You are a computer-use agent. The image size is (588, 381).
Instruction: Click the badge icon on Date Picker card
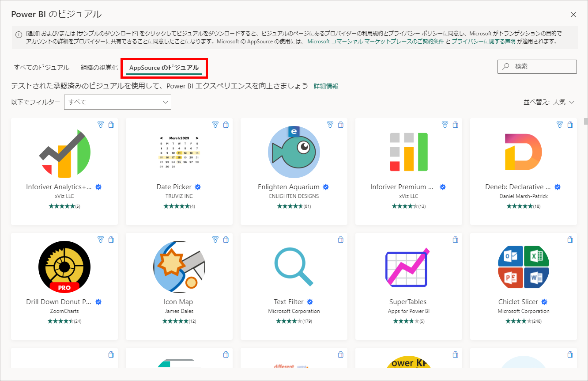[215, 125]
